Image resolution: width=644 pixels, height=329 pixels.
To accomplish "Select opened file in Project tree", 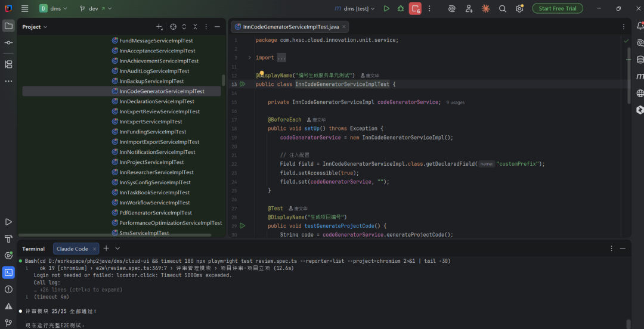I will click(x=173, y=27).
